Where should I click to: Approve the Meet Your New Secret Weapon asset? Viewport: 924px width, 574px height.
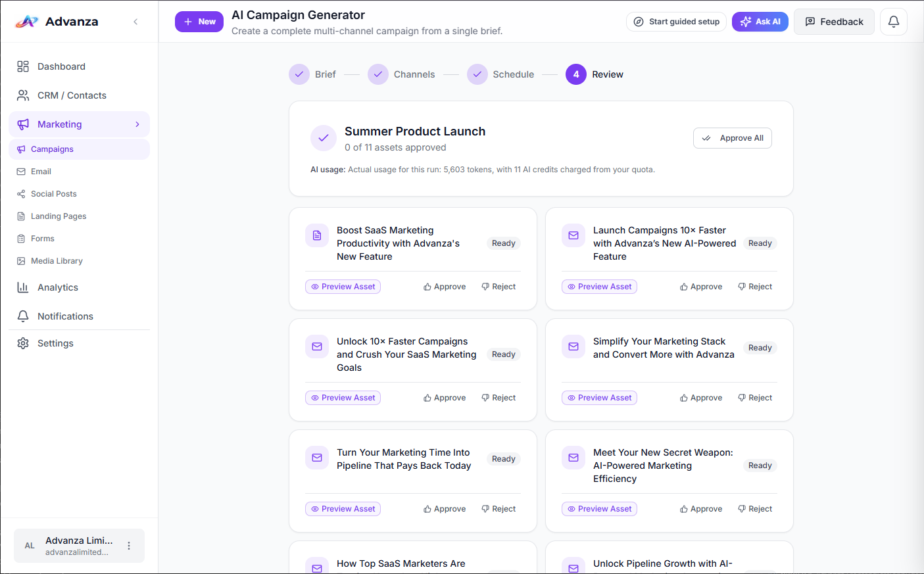(x=701, y=509)
